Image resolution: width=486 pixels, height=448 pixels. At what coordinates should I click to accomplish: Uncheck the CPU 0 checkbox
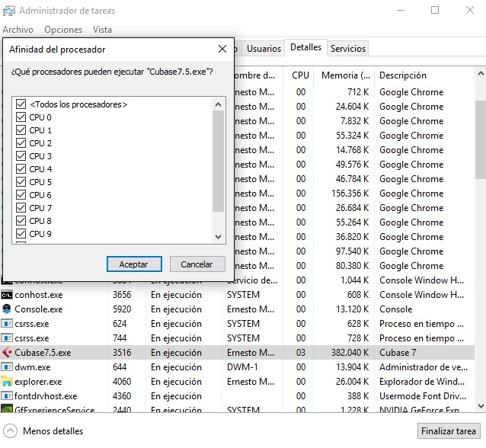tap(21, 117)
